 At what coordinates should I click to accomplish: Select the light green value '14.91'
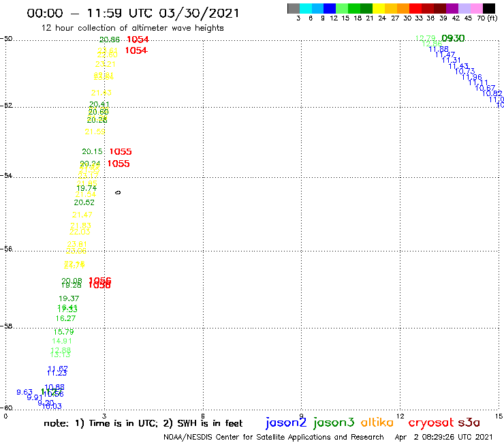click(62, 341)
